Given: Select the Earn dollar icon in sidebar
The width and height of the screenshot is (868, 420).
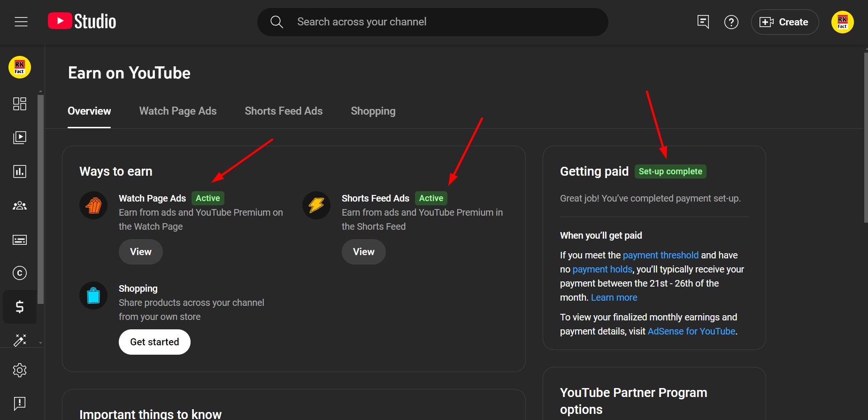Looking at the screenshot, I should 20,307.
